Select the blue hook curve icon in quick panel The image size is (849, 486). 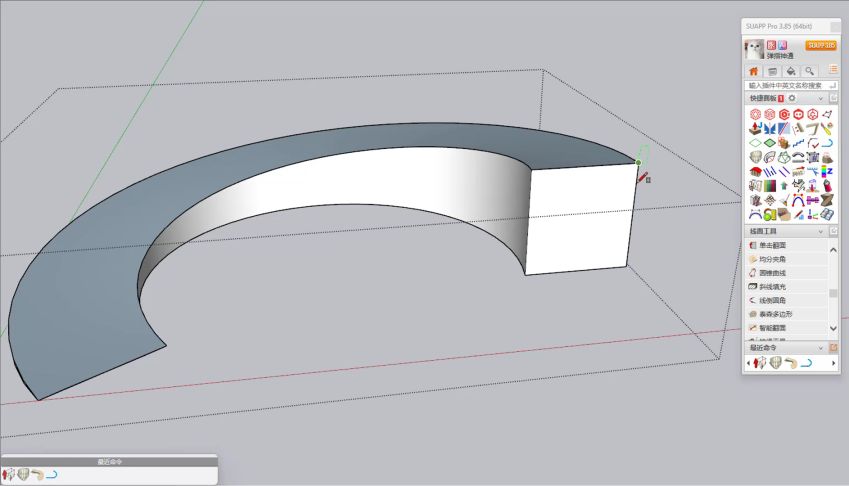(x=827, y=143)
